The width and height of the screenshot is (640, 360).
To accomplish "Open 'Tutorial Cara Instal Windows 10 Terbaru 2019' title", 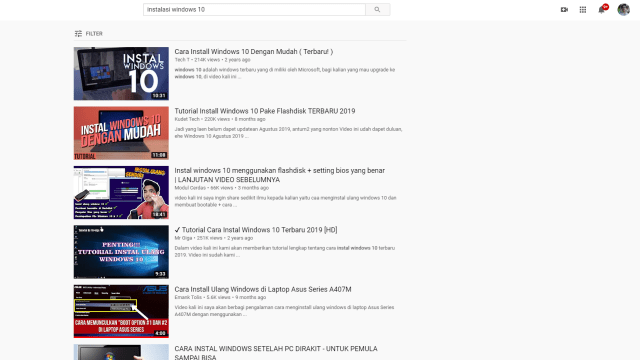I will pyautogui.click(x=256, y=230).
